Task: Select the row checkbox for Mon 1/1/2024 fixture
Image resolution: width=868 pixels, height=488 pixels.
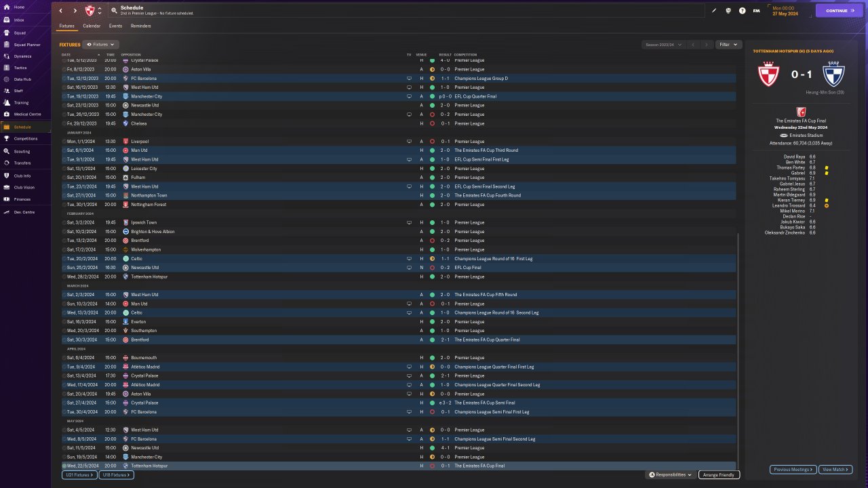Action: click(64, 141)
